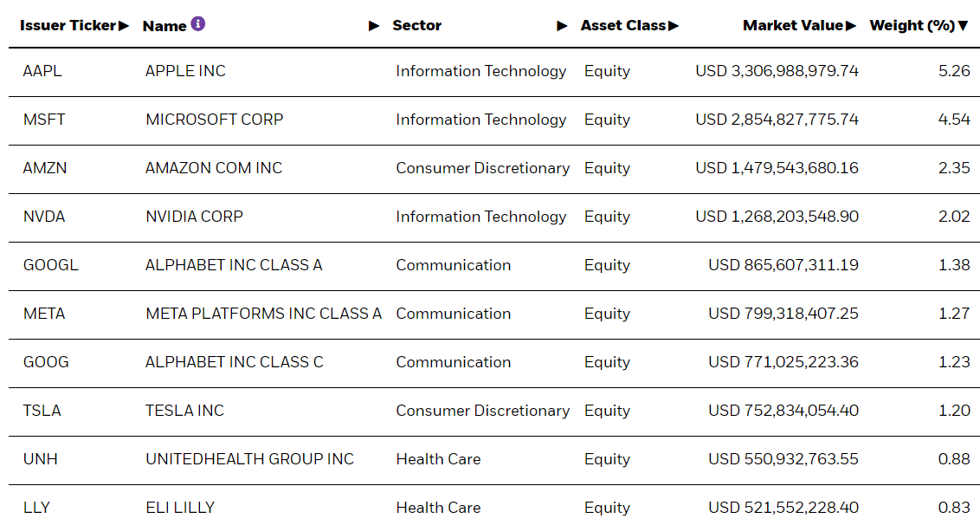
Task: Toggle the Weight (%) descending sort arrow
Action: [x=963, y=26]
